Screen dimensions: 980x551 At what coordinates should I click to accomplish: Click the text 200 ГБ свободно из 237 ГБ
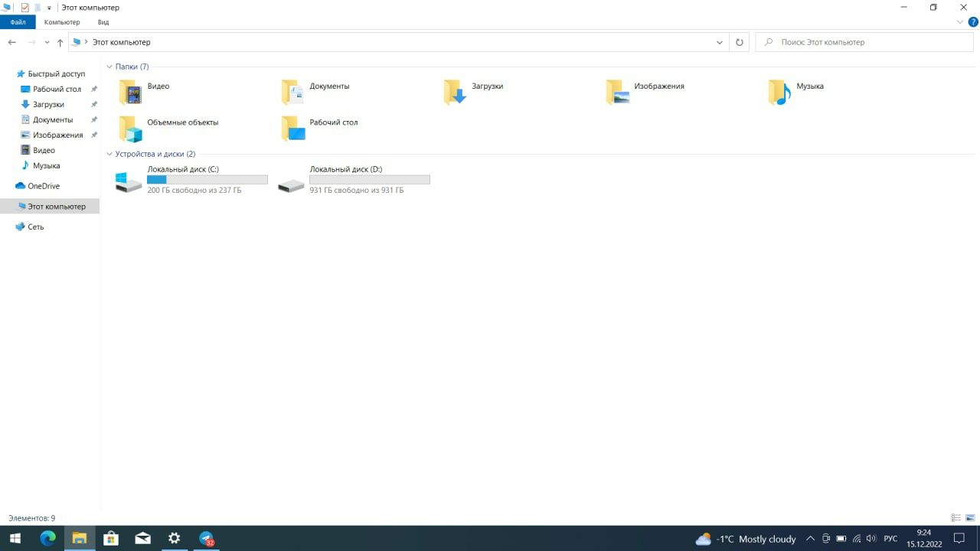pyautogui.click(x=194, y=190)
